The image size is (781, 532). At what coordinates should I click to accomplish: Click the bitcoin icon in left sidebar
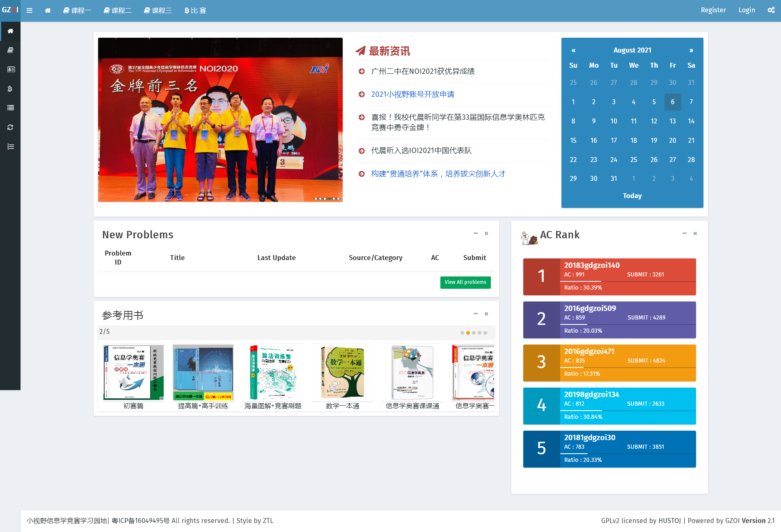click(x=10, y=89)
